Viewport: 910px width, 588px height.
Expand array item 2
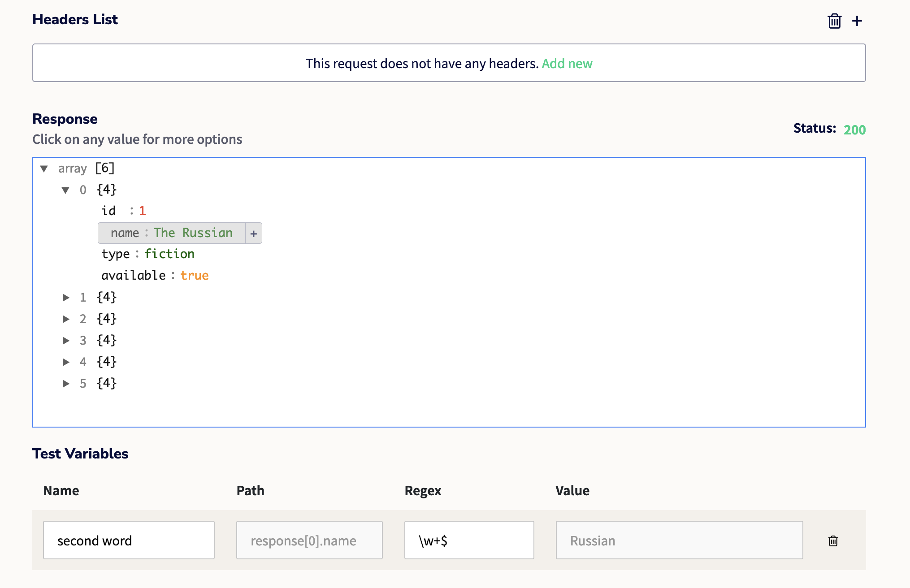66,319
